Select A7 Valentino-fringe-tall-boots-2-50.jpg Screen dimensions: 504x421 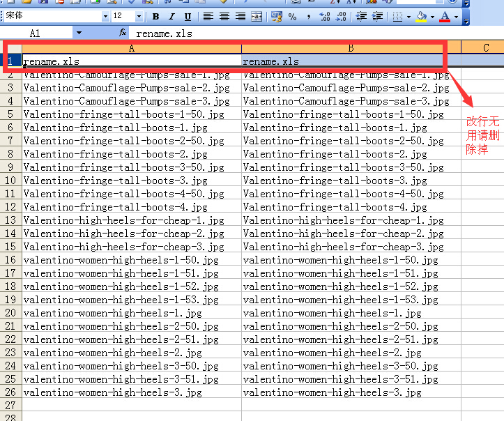coord(132,141)
